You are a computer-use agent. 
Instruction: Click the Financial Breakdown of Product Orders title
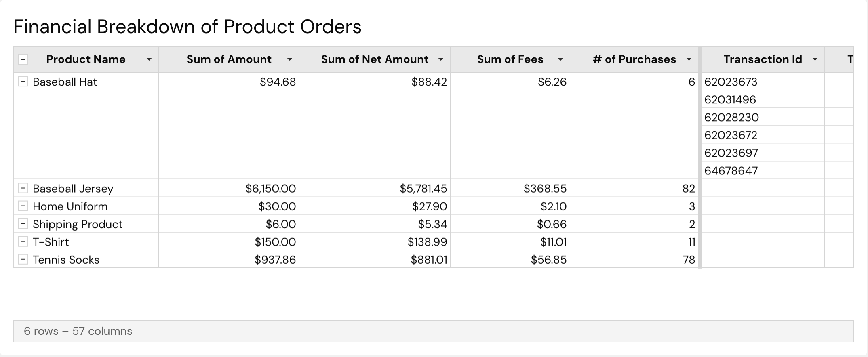click(187, 26)
